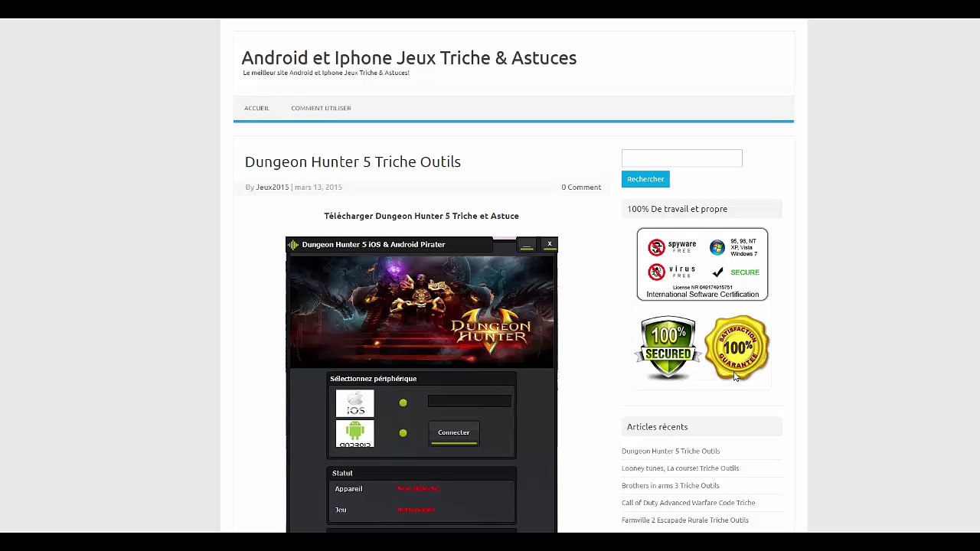The image size is (980, 551).
Task: Open Call of Duty Advanced Warfare Code Triche
Action: pos(688,503)
